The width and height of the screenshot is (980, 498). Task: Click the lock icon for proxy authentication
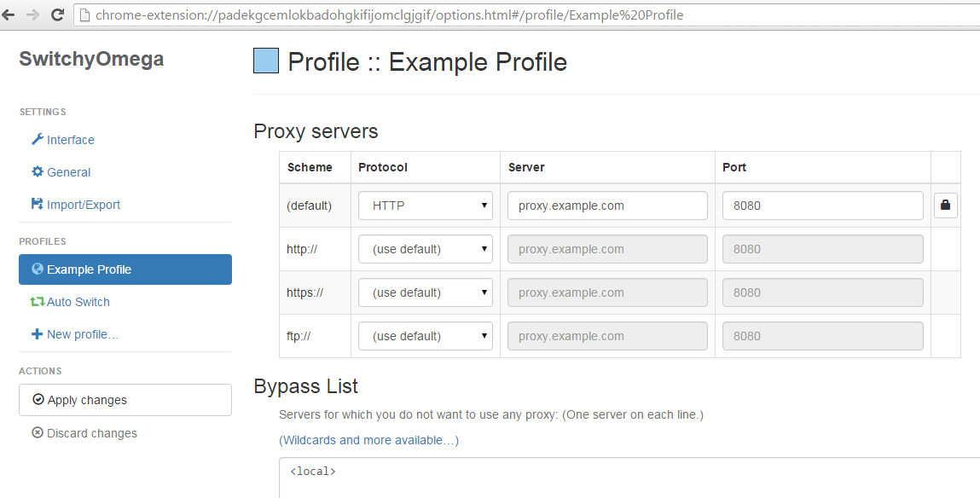tap(946, 205)
